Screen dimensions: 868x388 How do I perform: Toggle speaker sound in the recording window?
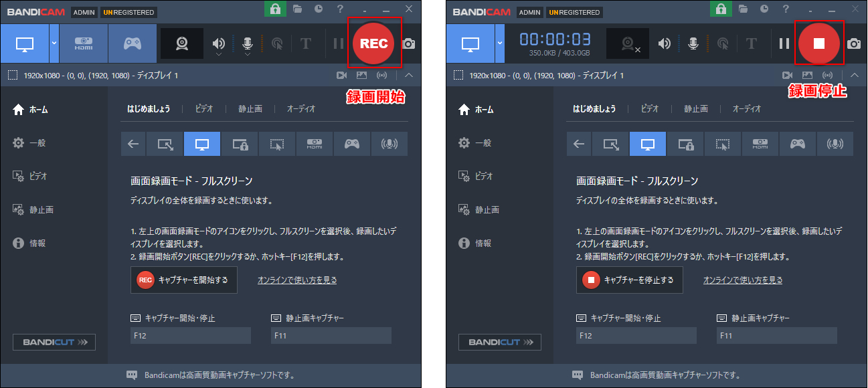click(665, 43)
